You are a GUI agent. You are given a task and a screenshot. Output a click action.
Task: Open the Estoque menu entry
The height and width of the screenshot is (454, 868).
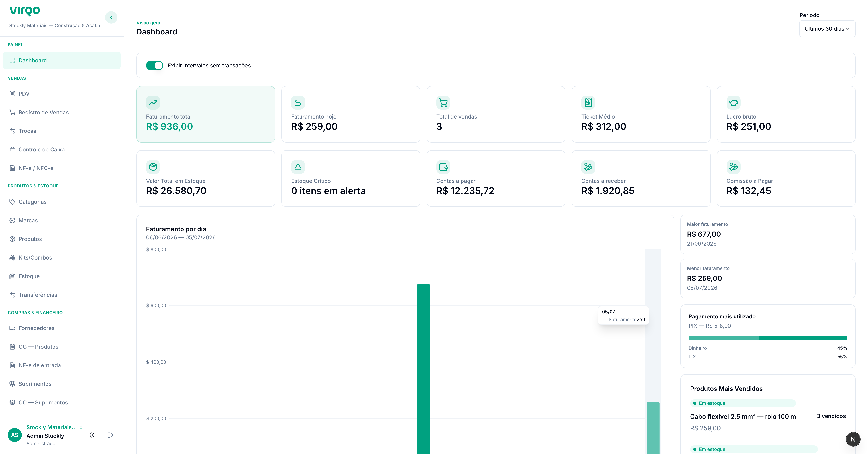[x=62, y=276]
